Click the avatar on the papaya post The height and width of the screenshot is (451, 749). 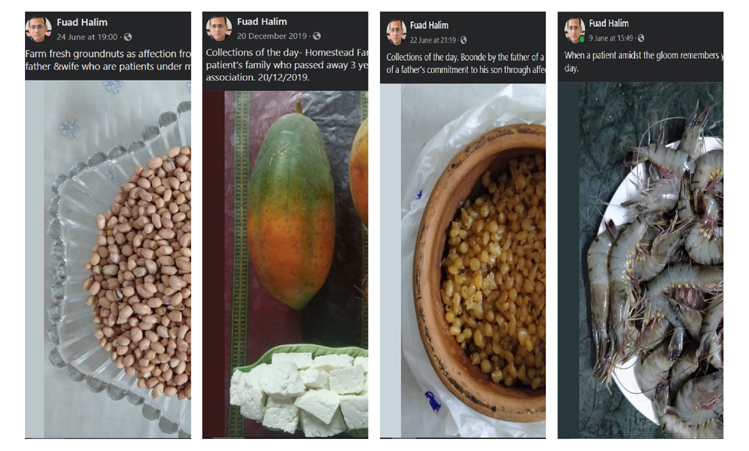[x=219, y=27]
